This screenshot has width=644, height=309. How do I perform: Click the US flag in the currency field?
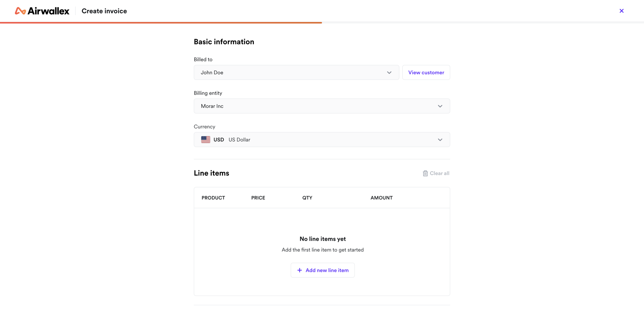205,139
